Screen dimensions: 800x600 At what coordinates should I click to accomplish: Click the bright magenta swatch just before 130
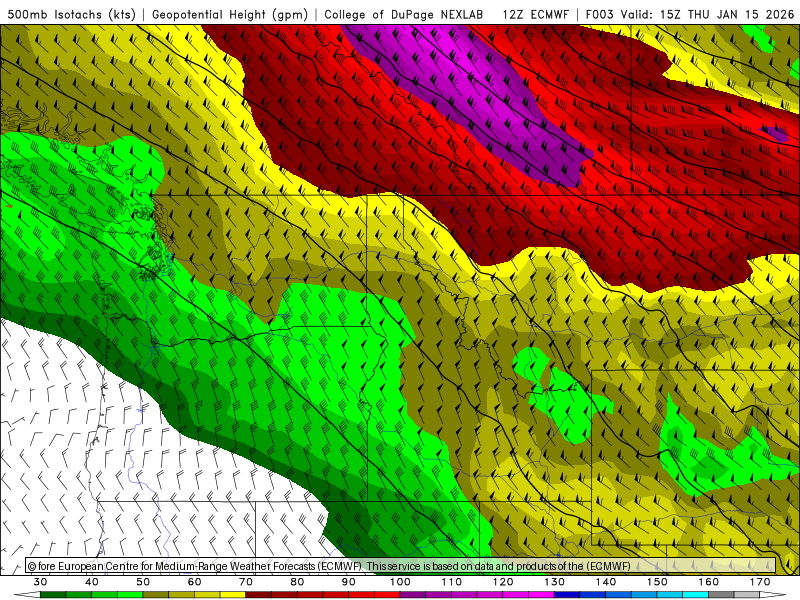(542, 595)
